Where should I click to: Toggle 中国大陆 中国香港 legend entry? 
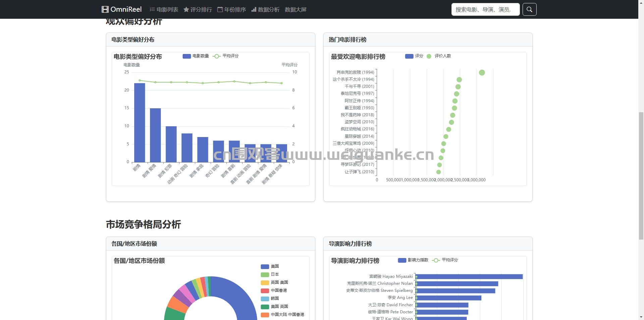coord(282,315)
